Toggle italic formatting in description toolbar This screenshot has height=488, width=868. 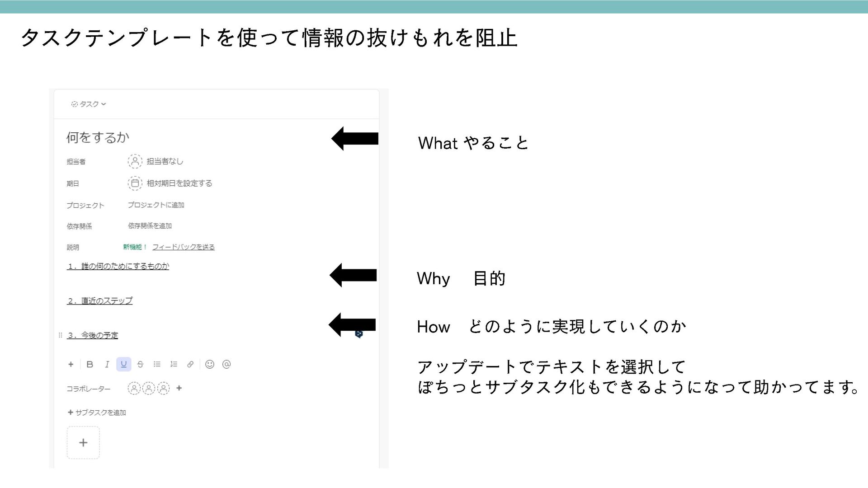(107, 364)
